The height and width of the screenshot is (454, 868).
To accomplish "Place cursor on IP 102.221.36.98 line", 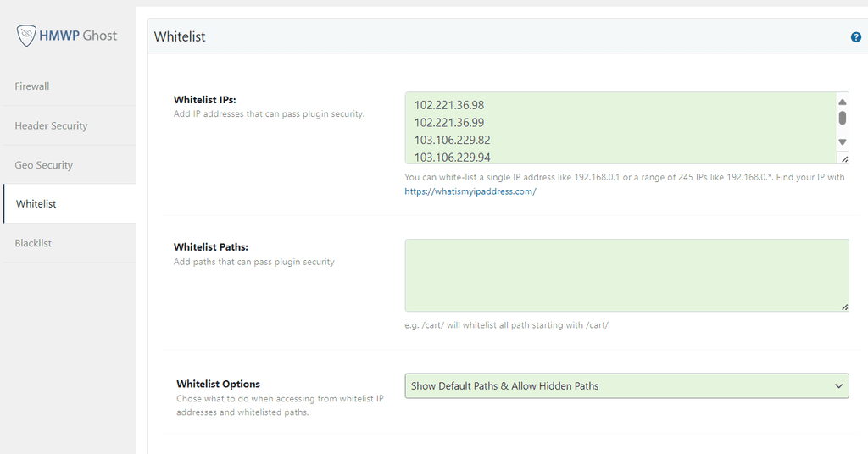I will pyautogui.click(x=448, y=105).
